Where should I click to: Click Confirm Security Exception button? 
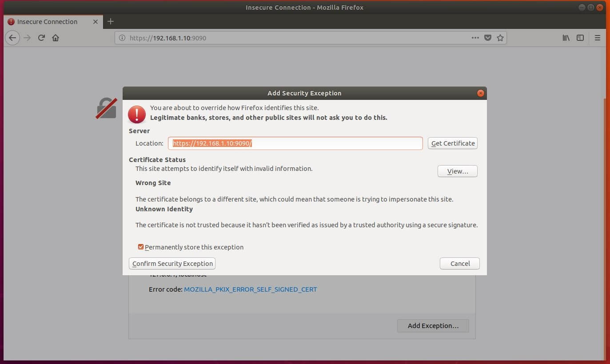(172, 263)
